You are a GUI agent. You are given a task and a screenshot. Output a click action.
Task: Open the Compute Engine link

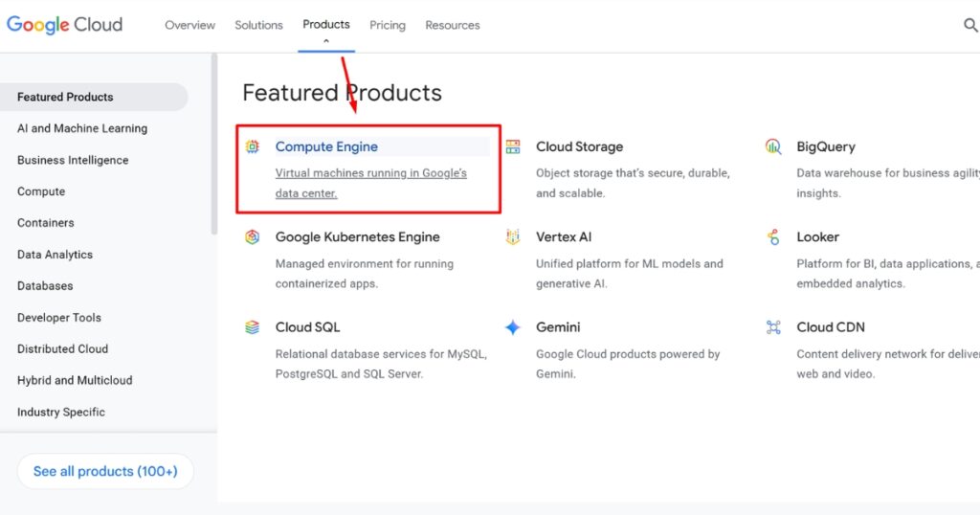coord(326,146)
